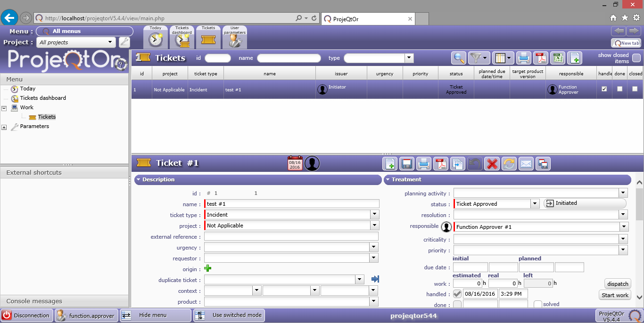Click the dispatch button
The height and width of the screenshot is (323, 644).
618,283
